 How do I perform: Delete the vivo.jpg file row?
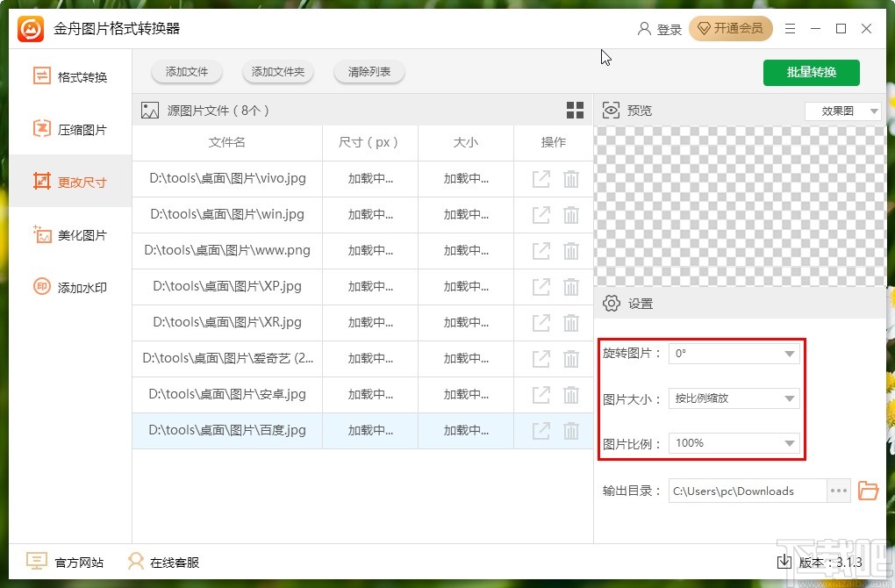(x=571, y=178)
